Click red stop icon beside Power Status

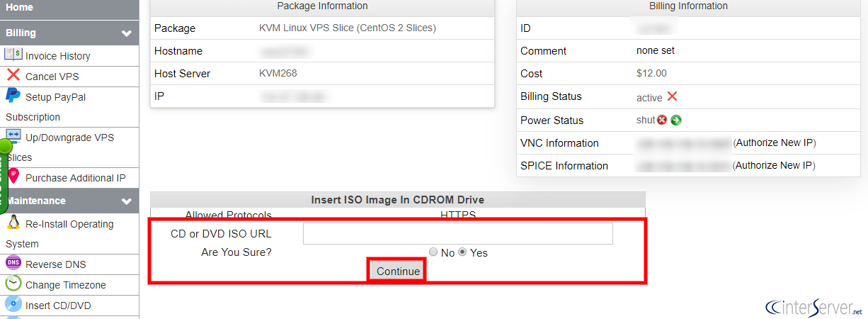[x=662, y=120]
